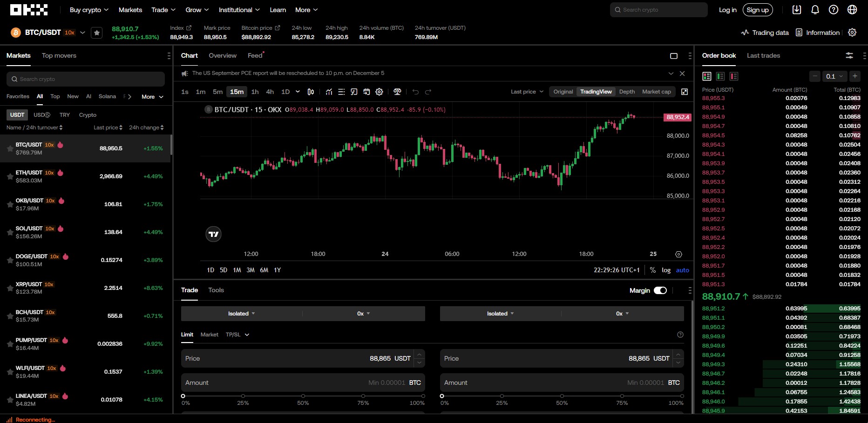Open the compare symbol icon
The height and width of the screenshot is (423, 868).
[397, 92]
